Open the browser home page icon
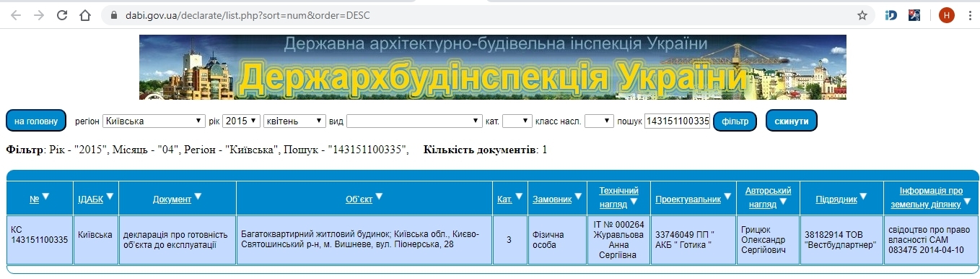 85,14
